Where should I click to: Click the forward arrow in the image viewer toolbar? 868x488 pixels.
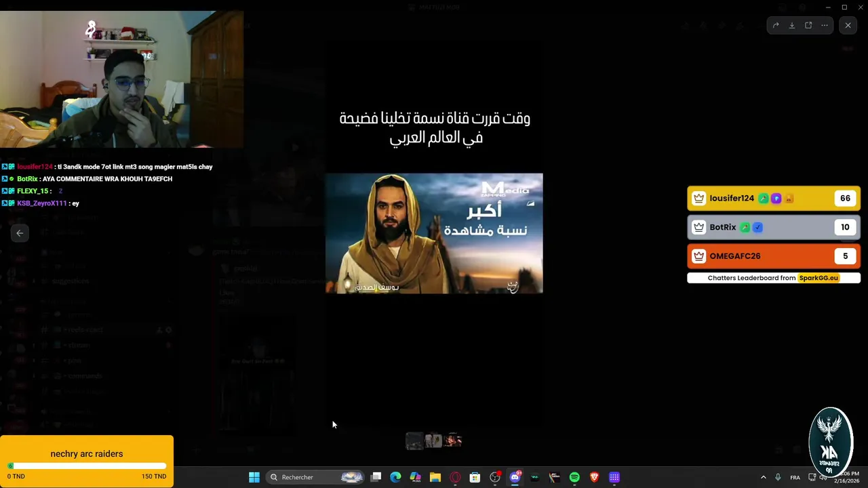[776, 26]
